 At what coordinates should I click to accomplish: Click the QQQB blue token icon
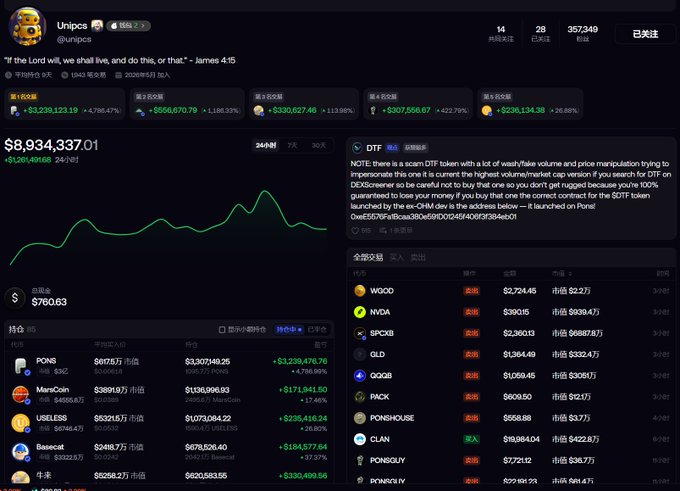360,376
